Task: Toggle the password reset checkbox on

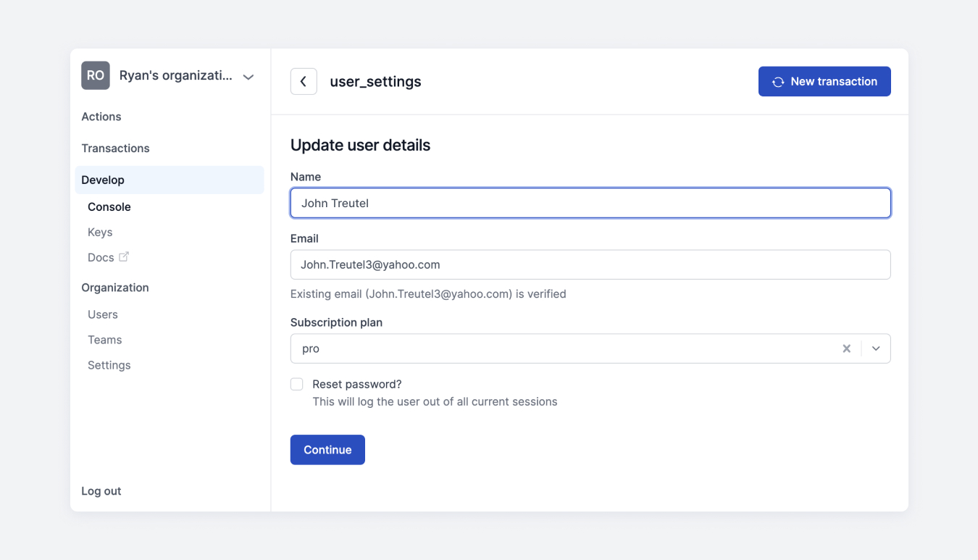Action: click(296, 384)
